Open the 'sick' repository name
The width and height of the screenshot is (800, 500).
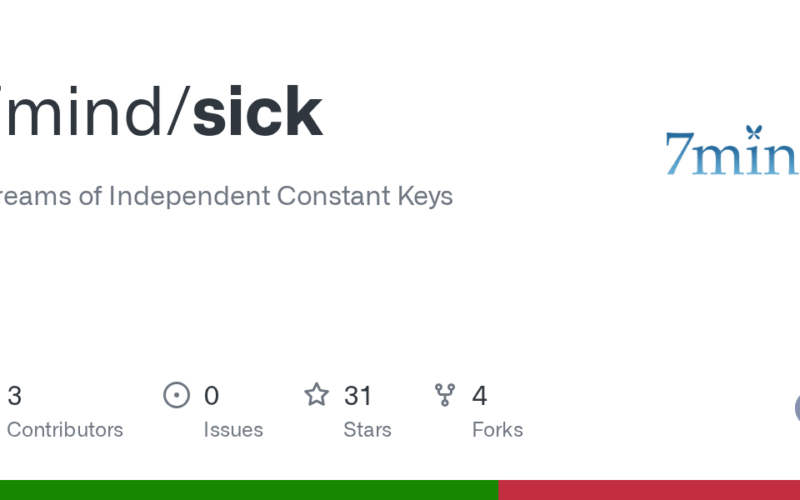coord(257,111)
